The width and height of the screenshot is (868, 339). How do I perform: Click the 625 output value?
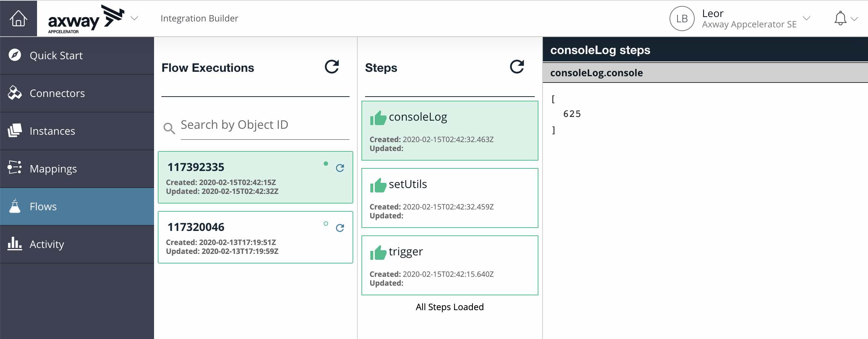pos(572,114)
